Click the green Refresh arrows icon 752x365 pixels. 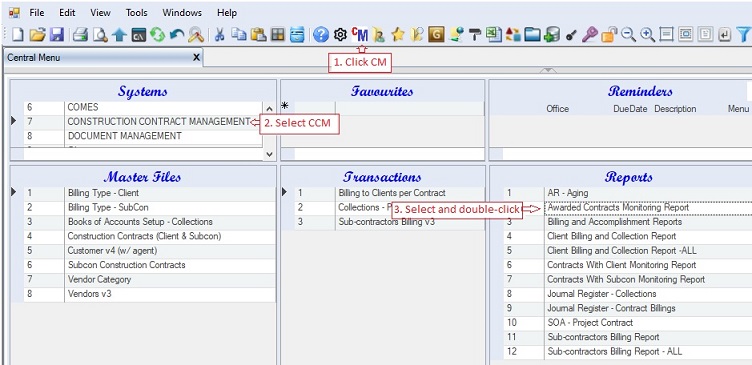pyautogui.click(x=157, y=35)
